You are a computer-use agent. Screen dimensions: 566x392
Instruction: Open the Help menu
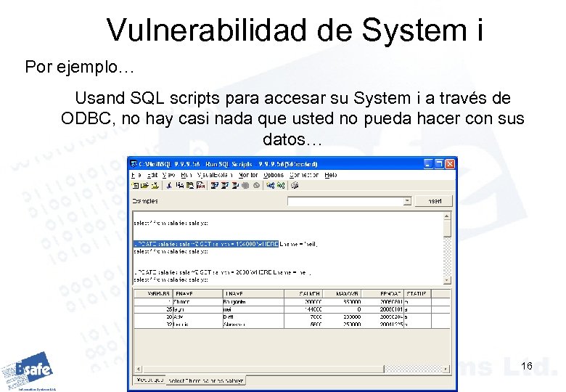[x=331, y=175]
